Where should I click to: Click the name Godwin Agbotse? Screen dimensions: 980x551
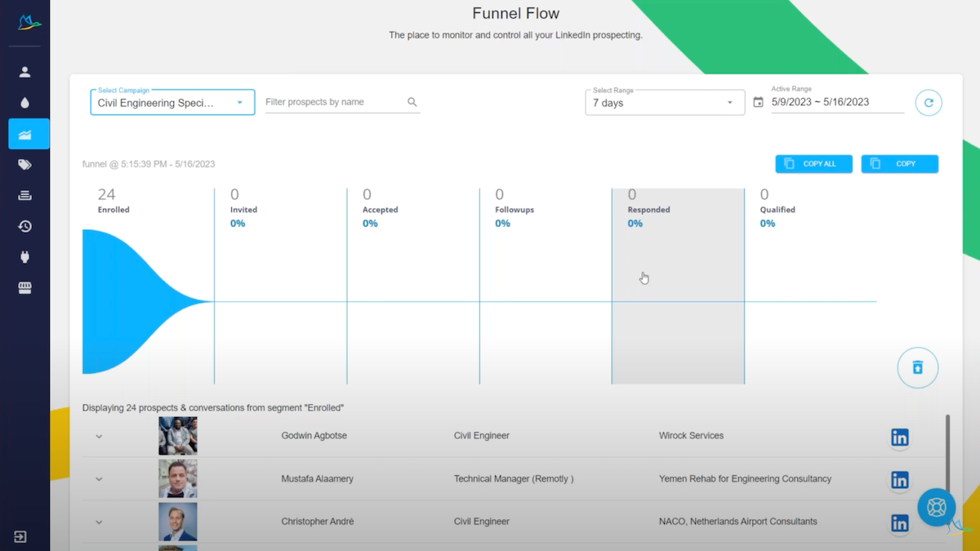click(314, 436)
